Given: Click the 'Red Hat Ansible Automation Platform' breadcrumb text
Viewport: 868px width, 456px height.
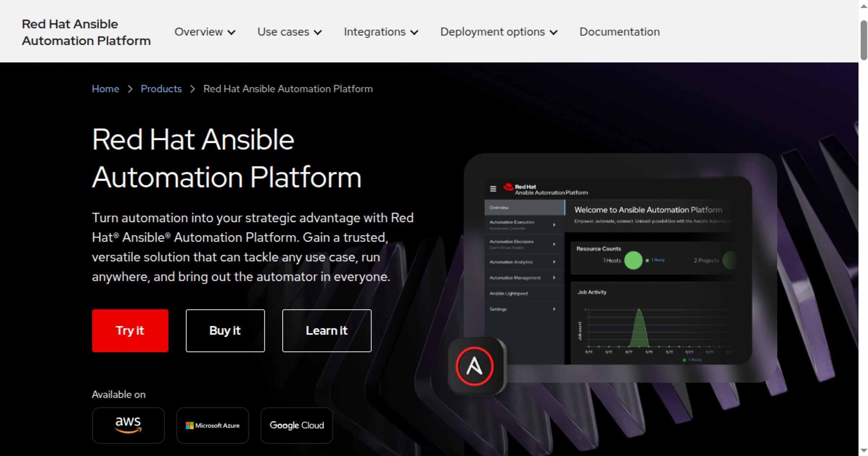Looking at the screenshot, I should [x=288, y=89].
